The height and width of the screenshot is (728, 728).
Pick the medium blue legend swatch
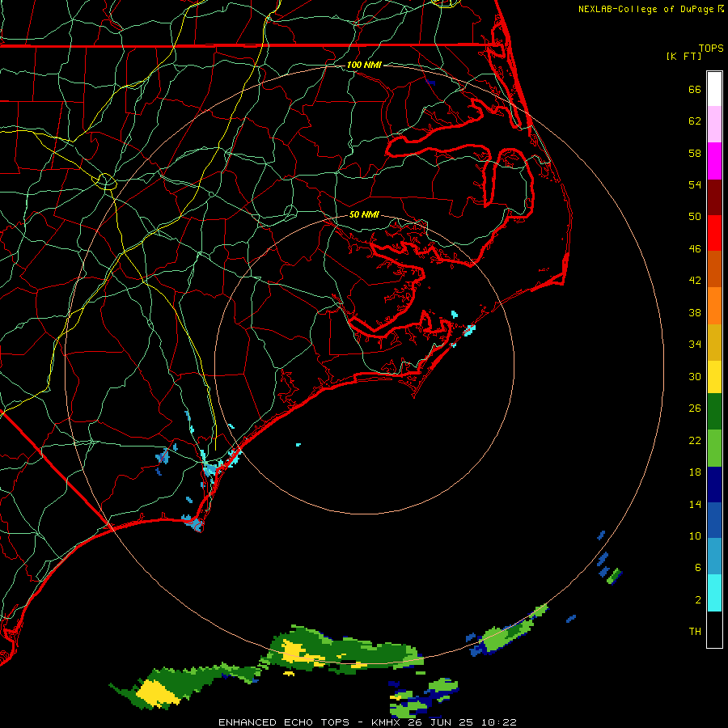click(714, 520)
